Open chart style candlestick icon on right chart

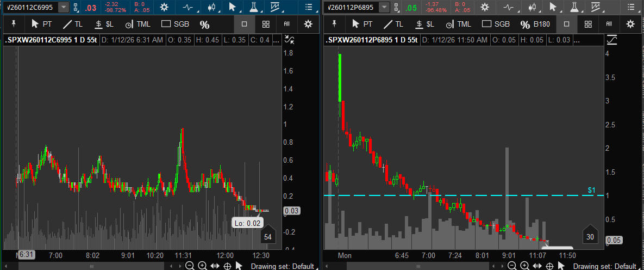(533, 7)
